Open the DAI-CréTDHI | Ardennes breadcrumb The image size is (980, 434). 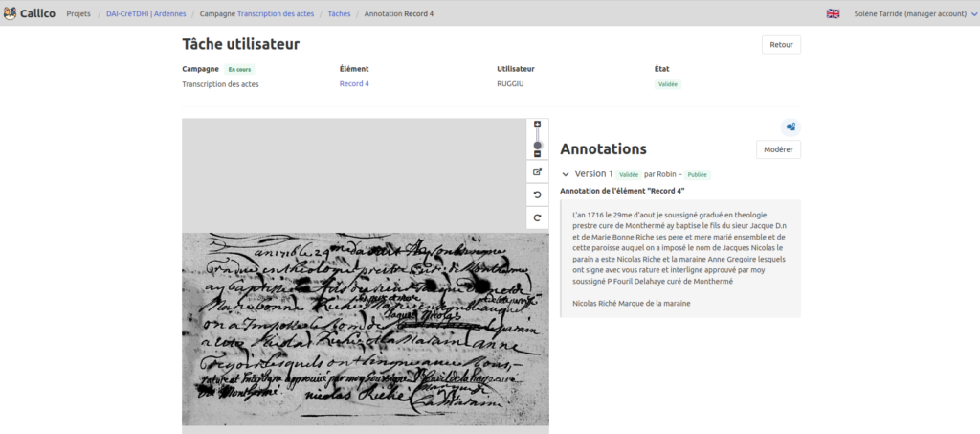(145, 14)
